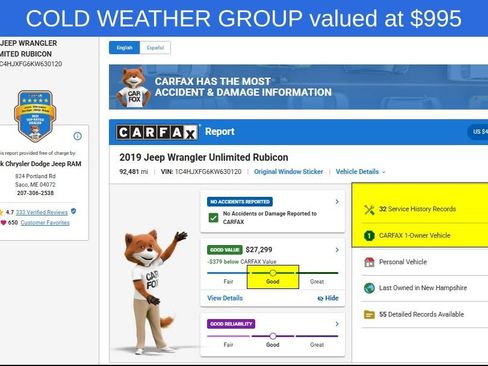The width and height of the screenshot is (488, 366).
Task: Click the CARFAX logo in report header
Action: 157,132
